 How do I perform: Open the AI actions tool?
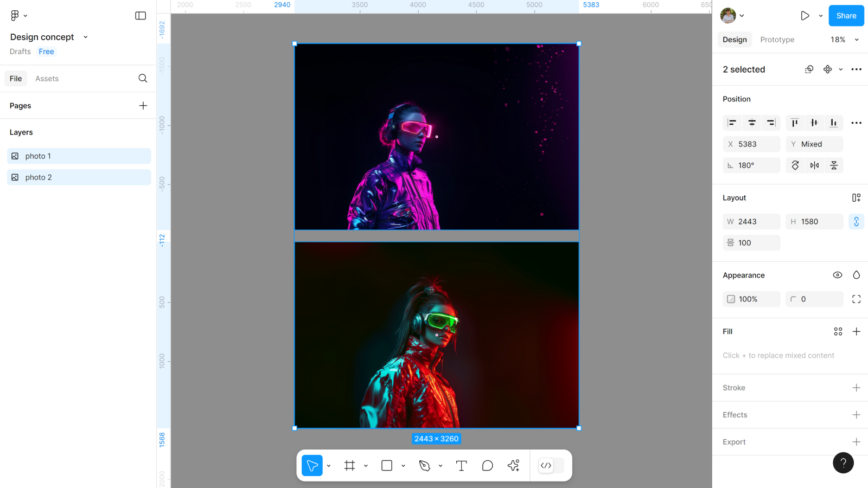[x=513, y=466]
